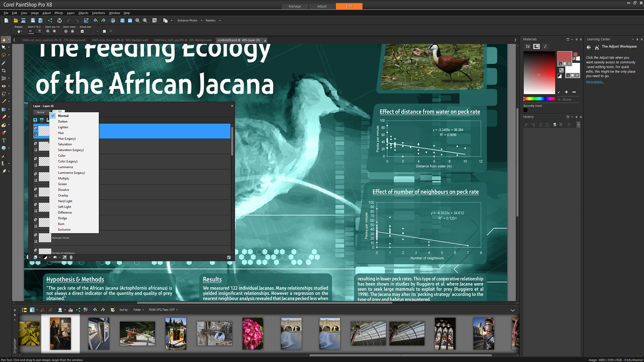Select the Dropper tool

click(x=4, y=63)
